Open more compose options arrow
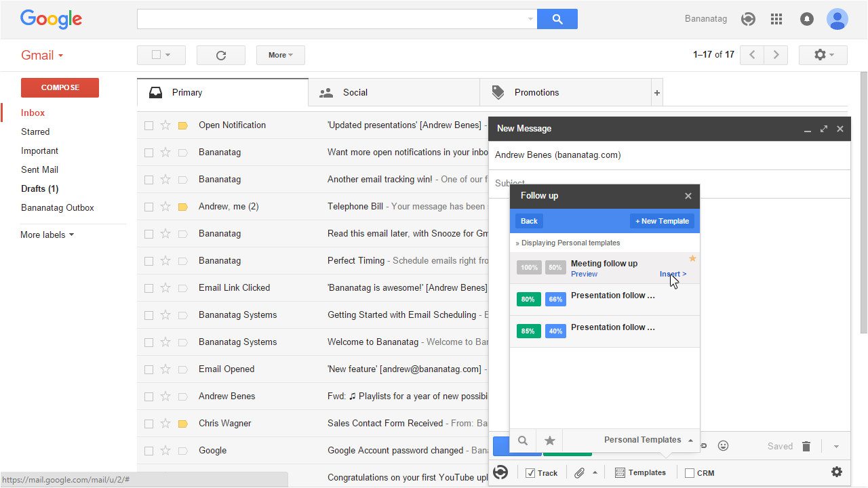Image resolution: width=868 pixels, height=488 pixels. 836,446
